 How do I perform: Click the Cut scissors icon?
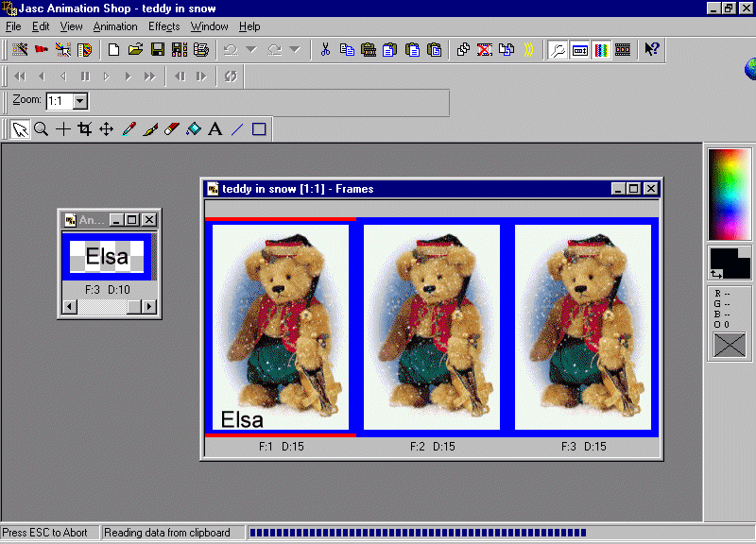pos(324,49)
